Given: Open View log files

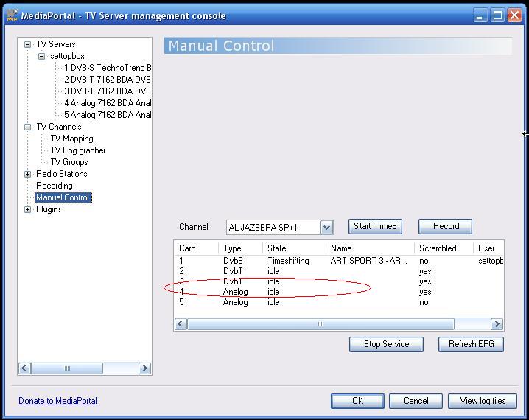Looking at the screenshot, I should (x=483, y=401).
